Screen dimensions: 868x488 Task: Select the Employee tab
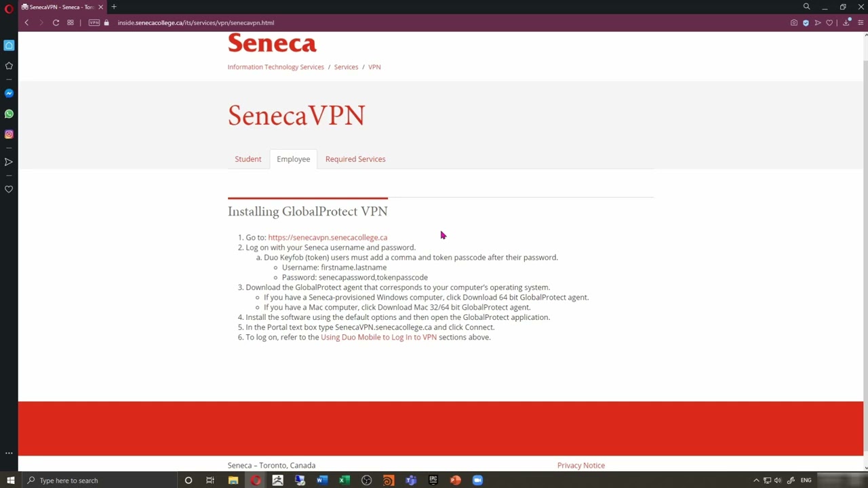click(293, 159)
